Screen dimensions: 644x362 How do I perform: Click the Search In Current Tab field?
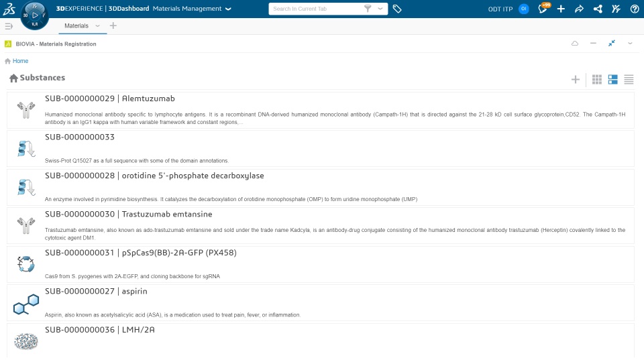(315, 9)
